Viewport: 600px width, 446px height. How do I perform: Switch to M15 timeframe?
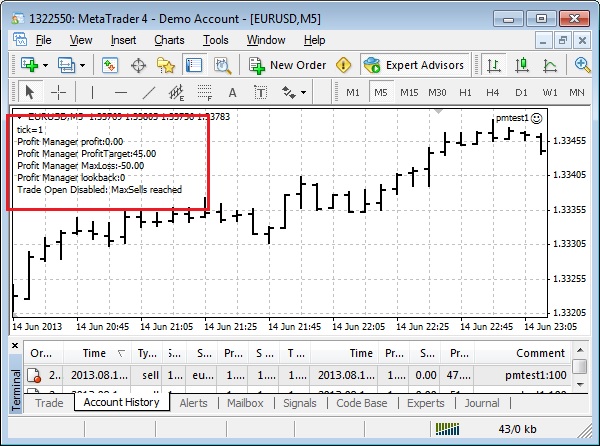point(409,93)
